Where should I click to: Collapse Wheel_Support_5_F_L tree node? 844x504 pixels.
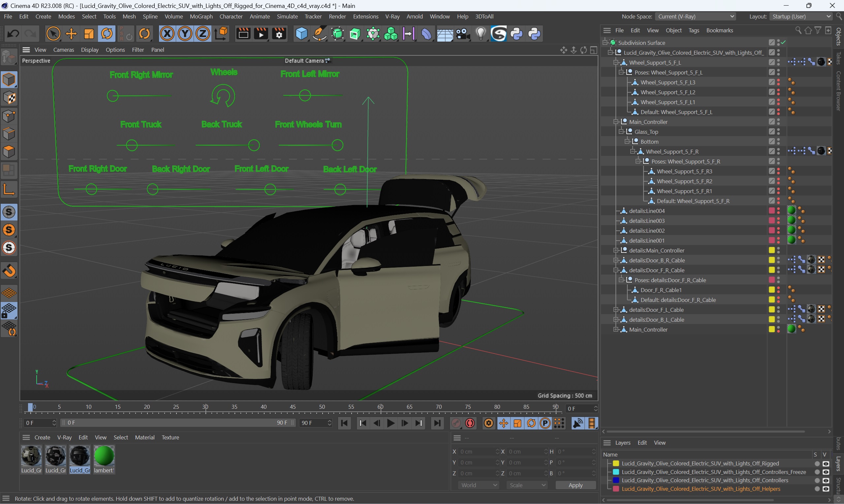pyautogui.click(x=616, y=63)
